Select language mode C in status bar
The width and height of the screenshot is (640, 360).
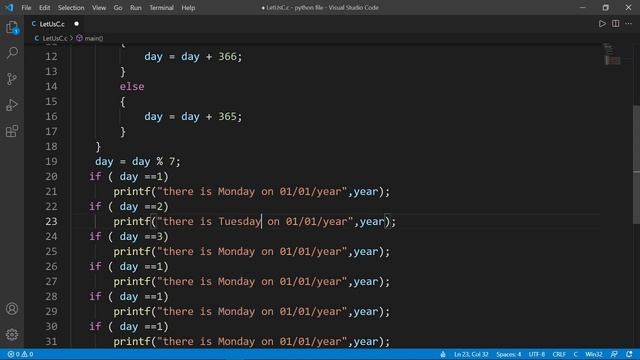click(576, 354)
